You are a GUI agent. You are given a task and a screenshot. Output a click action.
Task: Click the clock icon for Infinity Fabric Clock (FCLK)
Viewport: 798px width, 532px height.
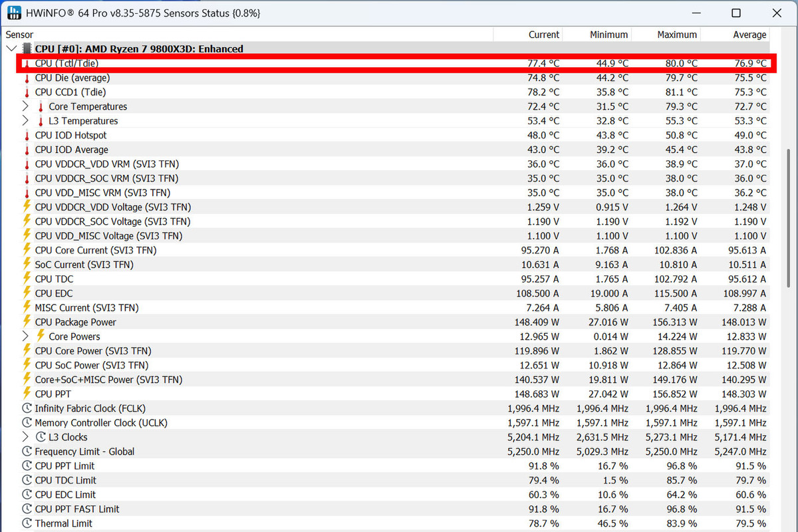coord(27,408)
